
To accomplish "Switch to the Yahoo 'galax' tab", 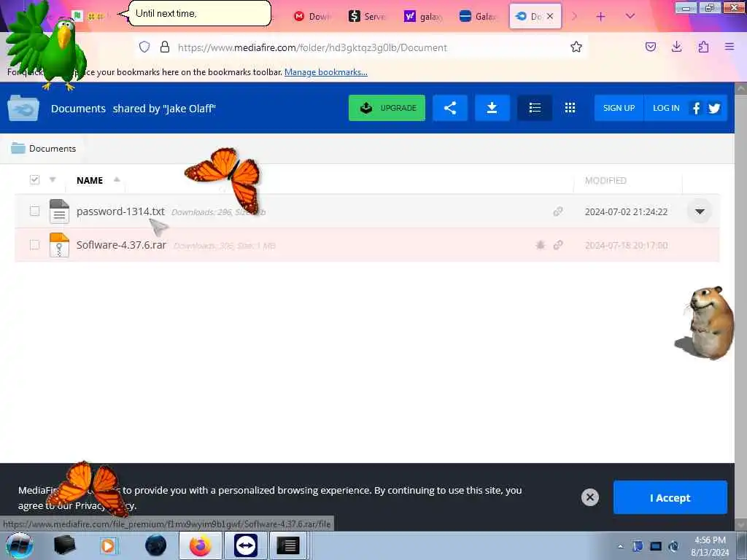I will click(422, 16).
